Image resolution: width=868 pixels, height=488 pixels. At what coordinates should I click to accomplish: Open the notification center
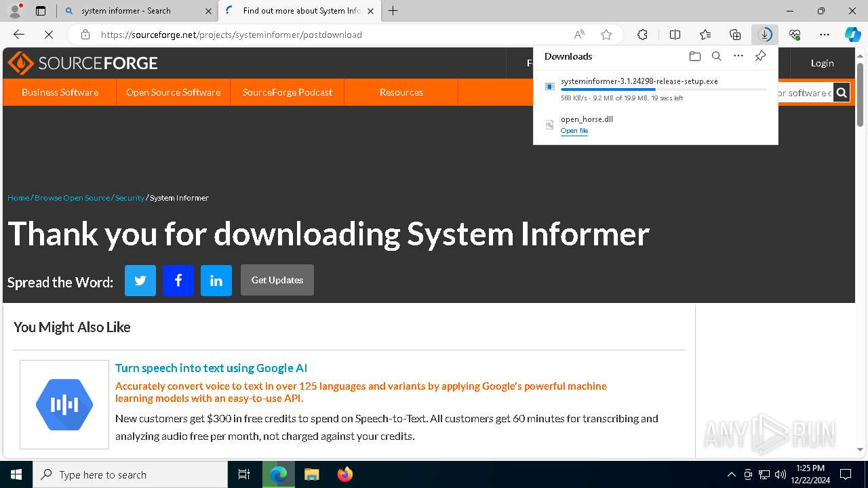[846, 474]
